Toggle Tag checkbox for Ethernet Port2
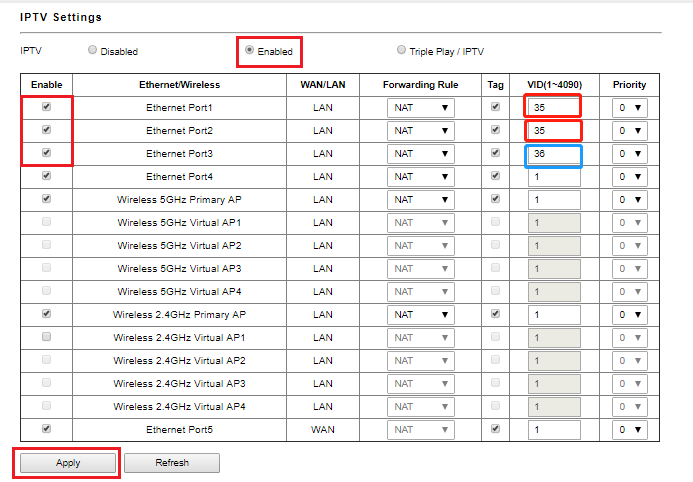Image resolution: width=693 pixels, height=482 pixels. point(495,129)
